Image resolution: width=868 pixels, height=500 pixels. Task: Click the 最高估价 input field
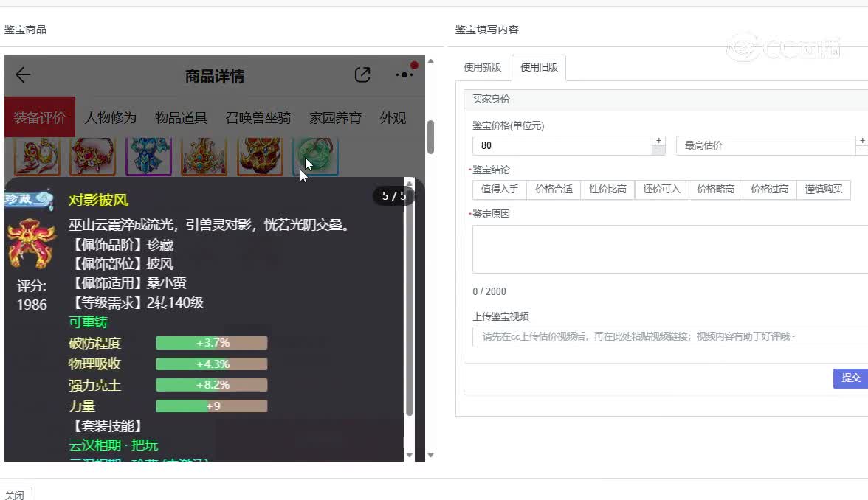(x=766, y=145)
